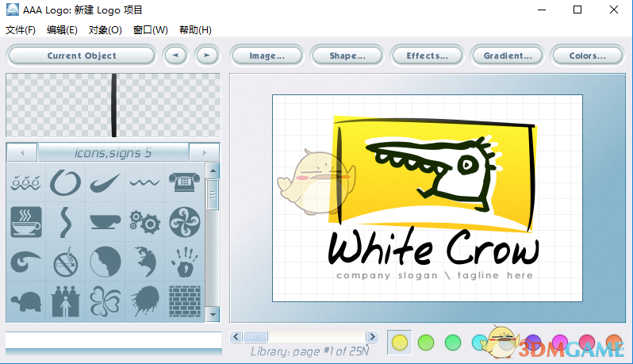This screenshot has width=633, height=364.
Task: Click the Icons,signs 5 category title
Action: pyautogui.click(x=113, y=152)
